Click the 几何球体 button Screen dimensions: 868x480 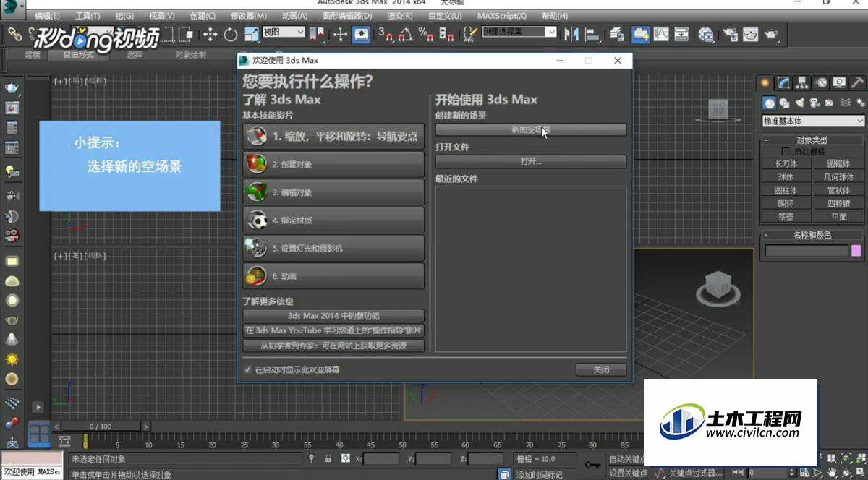(x=838, y=177)
